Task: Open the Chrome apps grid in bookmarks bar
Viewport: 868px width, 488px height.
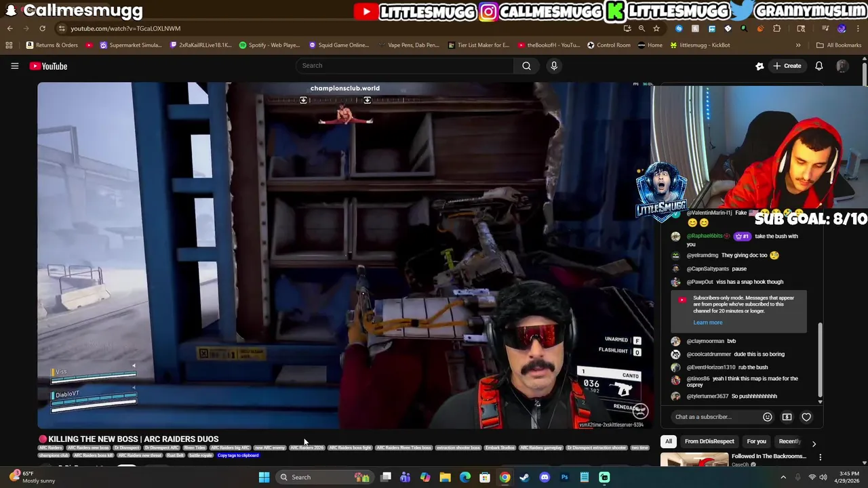Action: (x=9, y=45)
